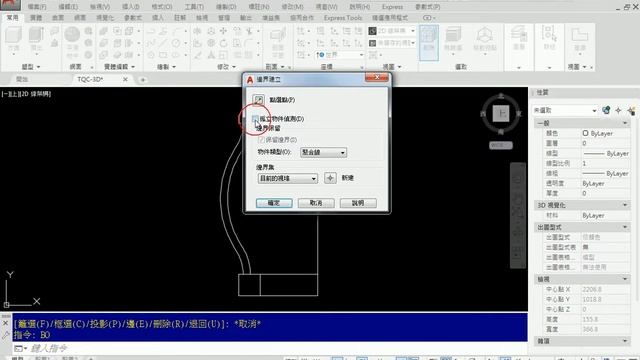Collapse the View (檢視) properties section
This screenshot has height=360, width=640.
pyautogui.click(x=625, y=279)
